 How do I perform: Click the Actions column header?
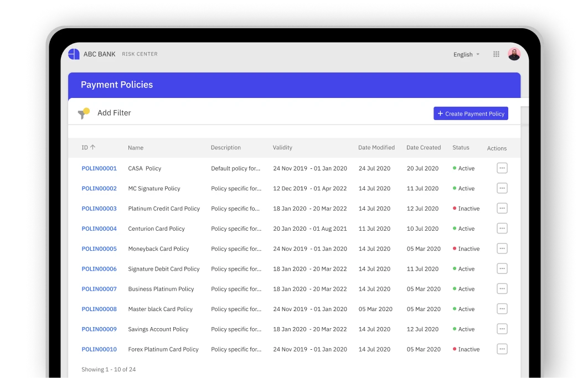point(497,148)
